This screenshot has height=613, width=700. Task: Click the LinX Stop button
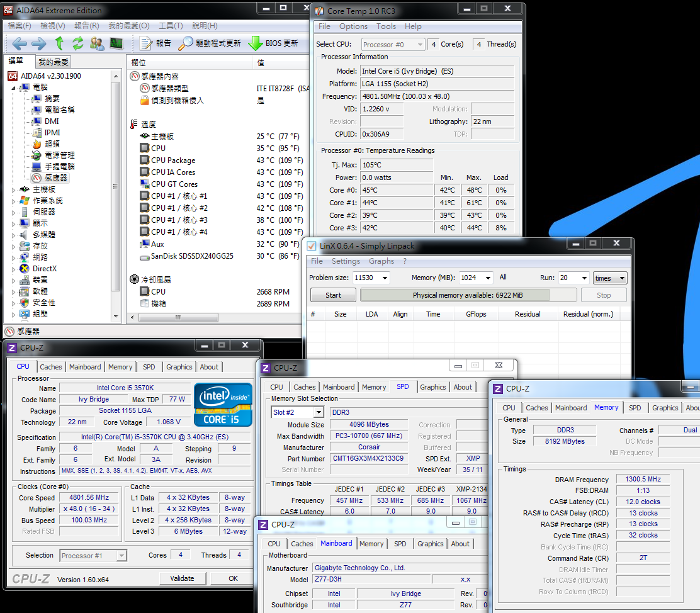click(604, 295)
